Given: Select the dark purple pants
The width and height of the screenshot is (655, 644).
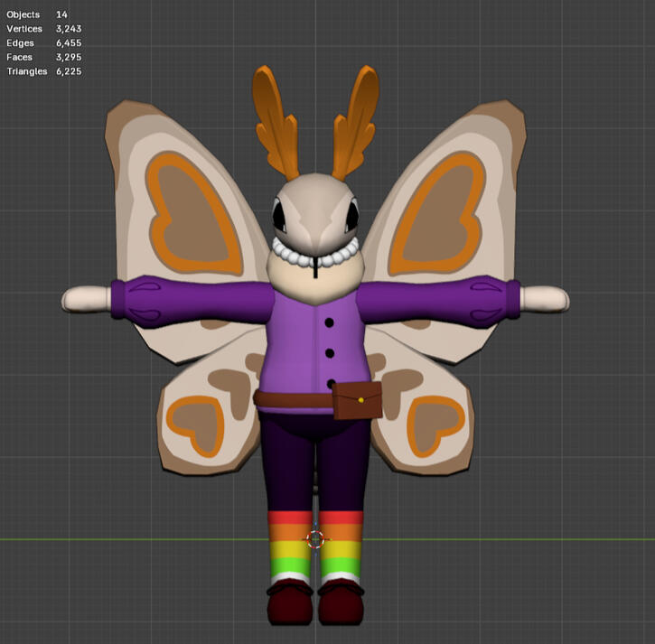Looking at the screenshot, I should pos(315,463).
